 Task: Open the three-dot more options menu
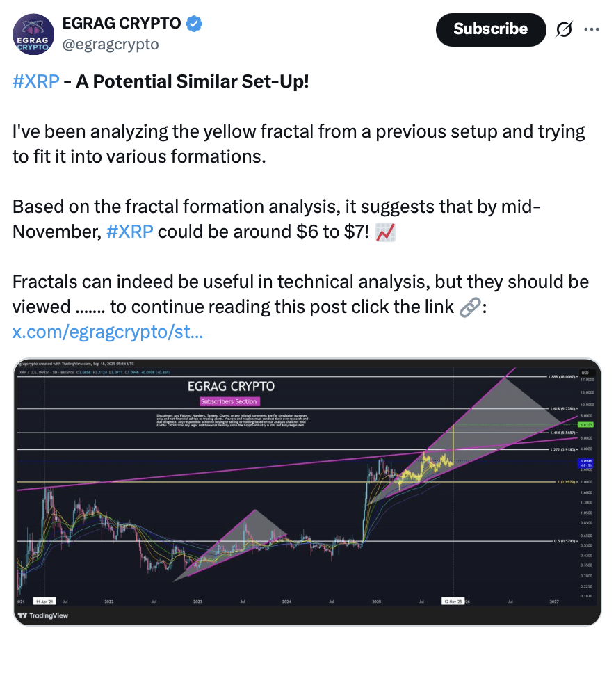(591, 29)
